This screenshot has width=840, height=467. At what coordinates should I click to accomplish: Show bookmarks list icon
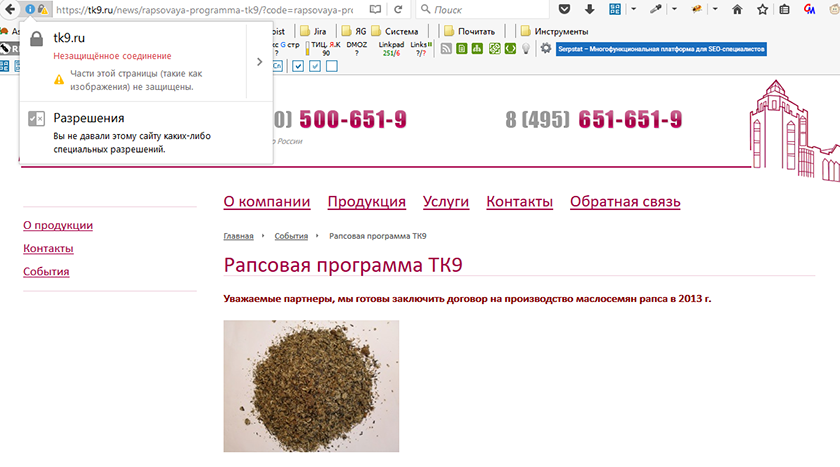coord(784,9)
